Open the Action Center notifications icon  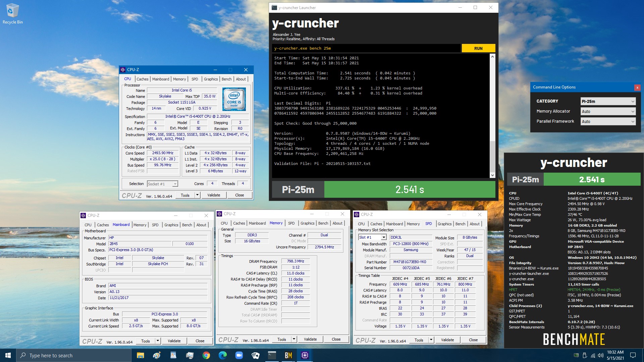click(633, 355)
